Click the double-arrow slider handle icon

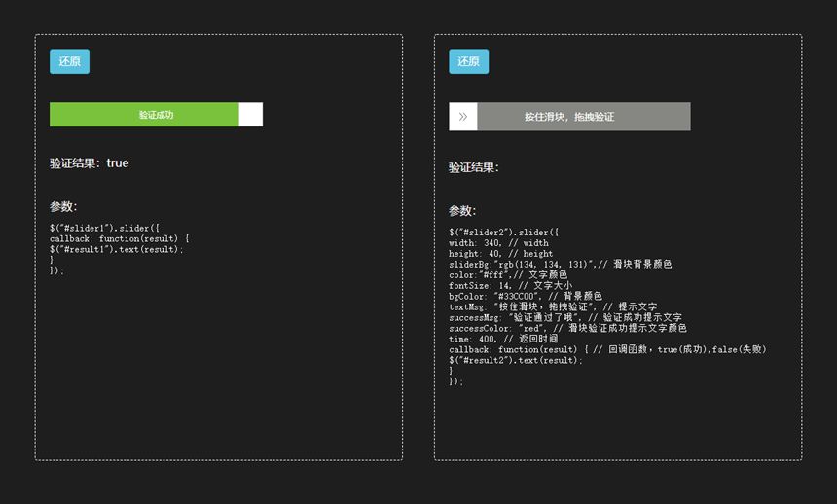[x=462, y=117]
